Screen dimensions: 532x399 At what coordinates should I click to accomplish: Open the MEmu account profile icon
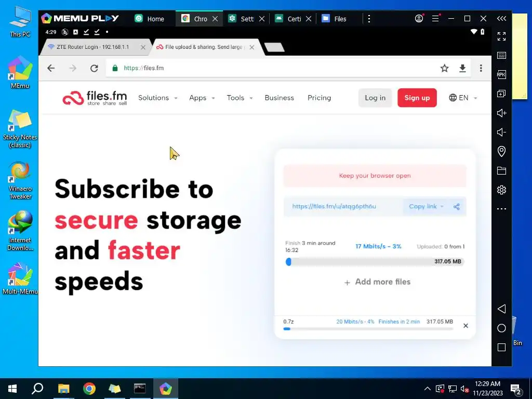tap(419, 18)
